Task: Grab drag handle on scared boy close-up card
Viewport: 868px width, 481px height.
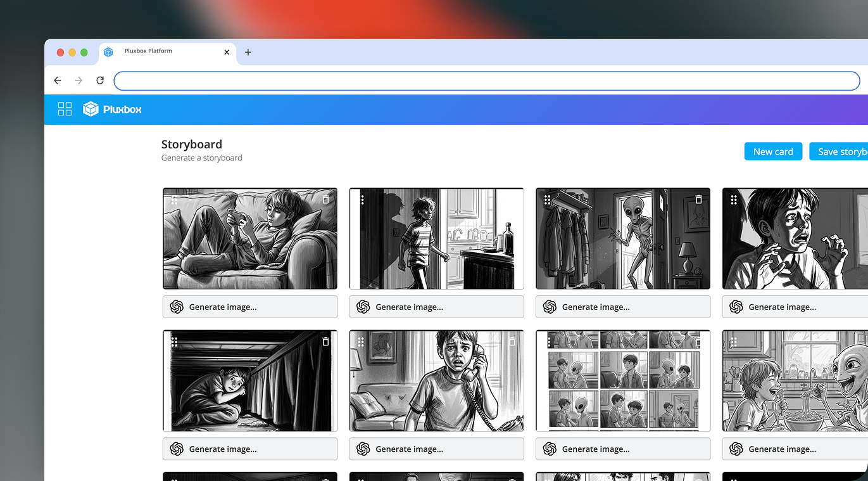Action: point(734,200)
